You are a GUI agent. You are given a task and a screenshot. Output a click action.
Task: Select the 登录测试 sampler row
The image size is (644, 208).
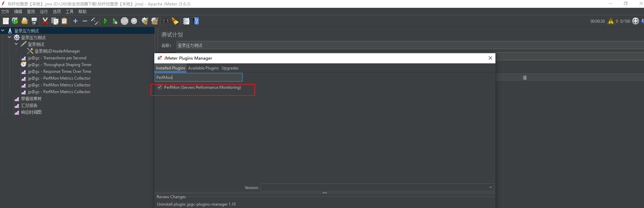(36, 44)
